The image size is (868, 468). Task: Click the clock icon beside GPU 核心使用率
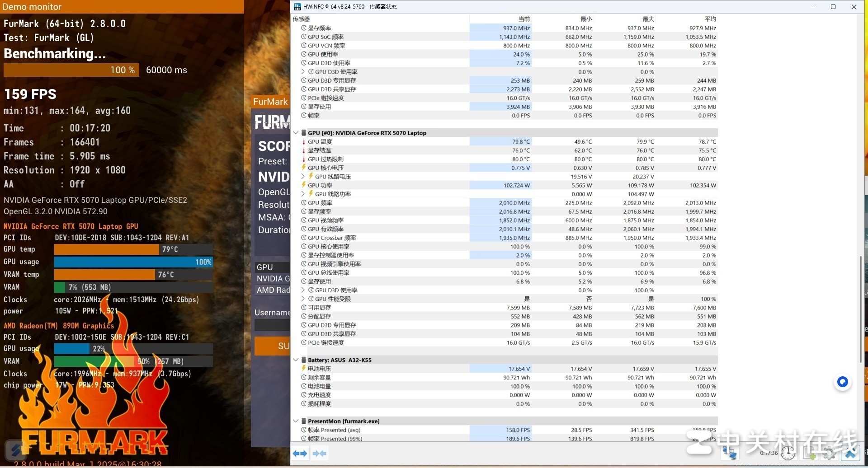304,247
